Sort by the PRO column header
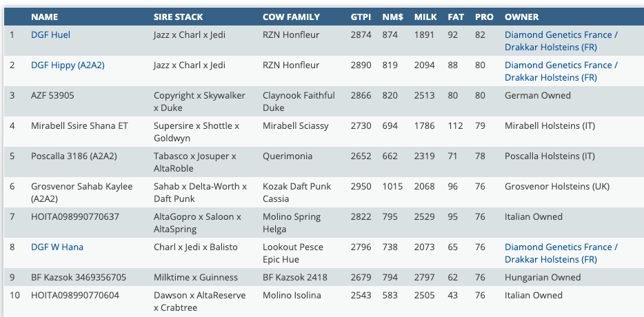This screenshot has height=317, width=644. coord(484,17)
